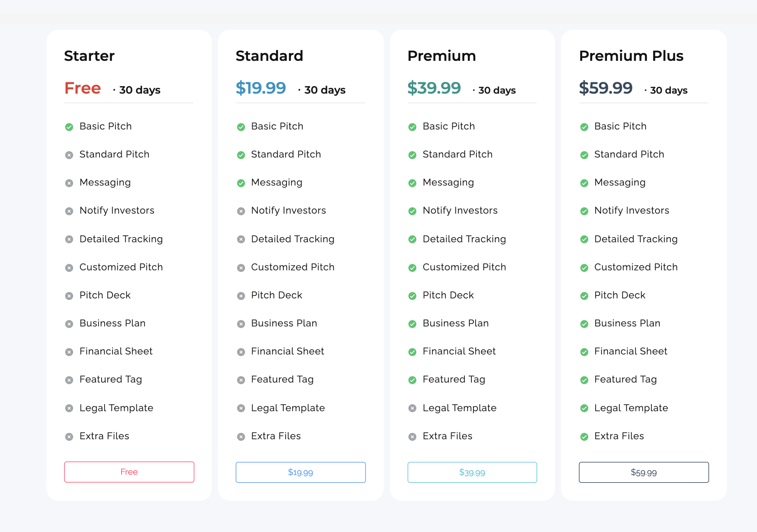Click green check beside Premium Featured Tag
The height and width of the screenshot is (532, 757).
coord(412,380)
